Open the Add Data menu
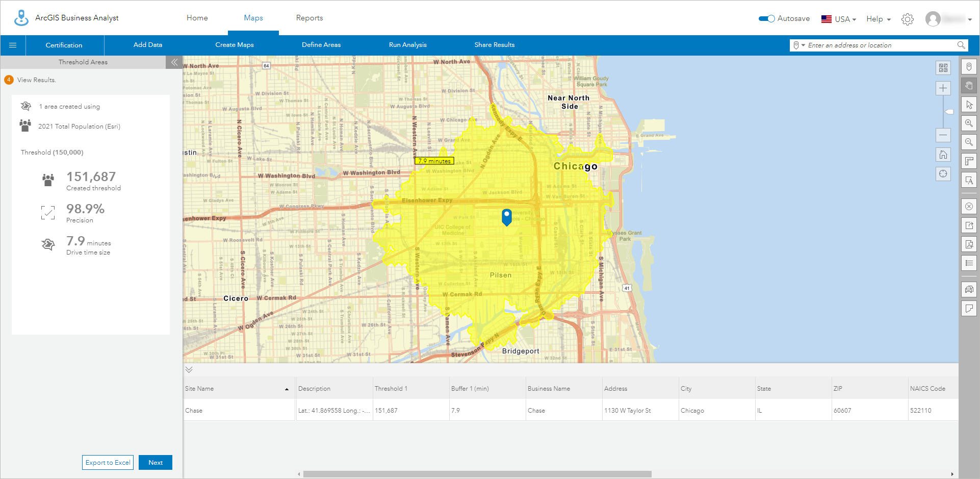 pos(148,45)
